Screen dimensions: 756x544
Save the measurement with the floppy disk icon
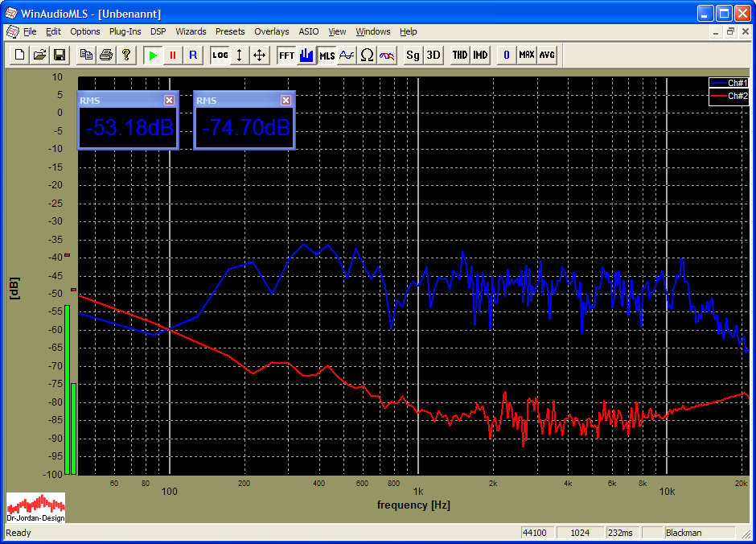click(59, 55)
